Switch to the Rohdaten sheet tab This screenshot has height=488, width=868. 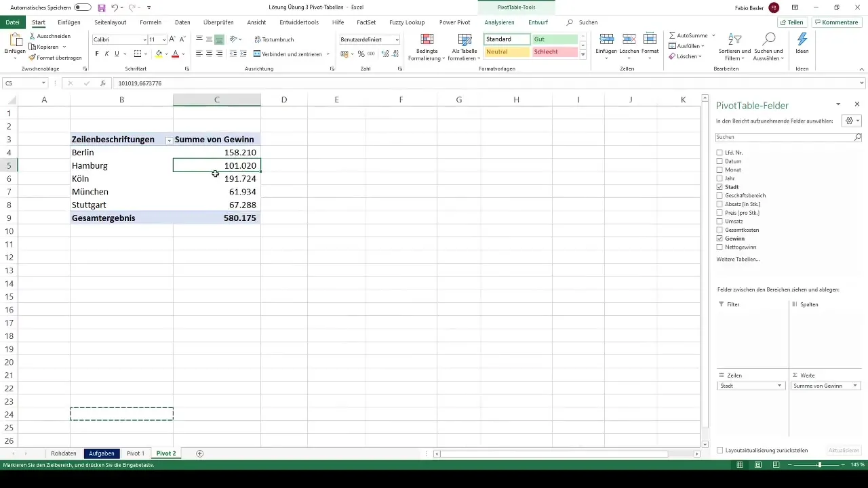[64, 453]
